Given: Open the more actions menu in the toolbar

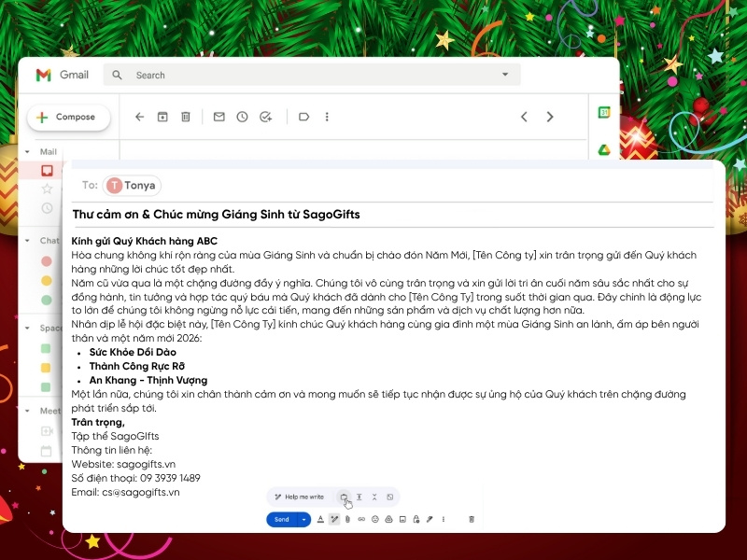Looking at the screenshot, I should (326, 116).
